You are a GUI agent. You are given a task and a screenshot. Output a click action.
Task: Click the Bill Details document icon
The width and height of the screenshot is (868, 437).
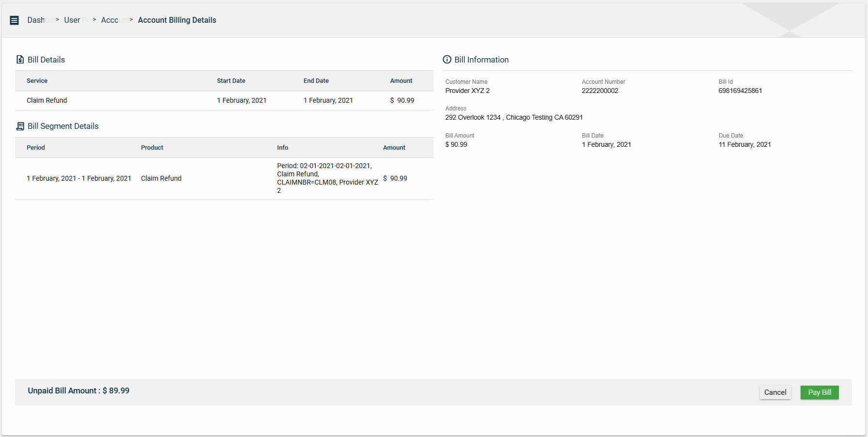click(20, 60)
